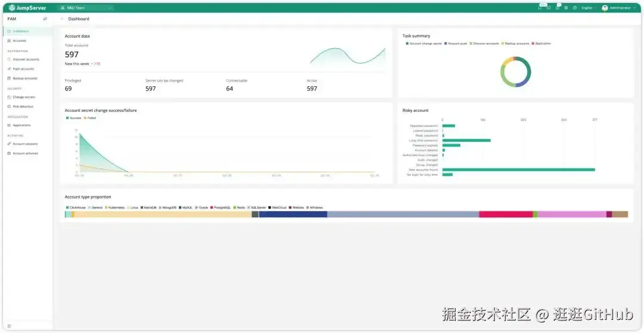
Task: Click the breadcrumb back arrow near Dashboard
Action: pyautogui.click(x=62, y=19)
